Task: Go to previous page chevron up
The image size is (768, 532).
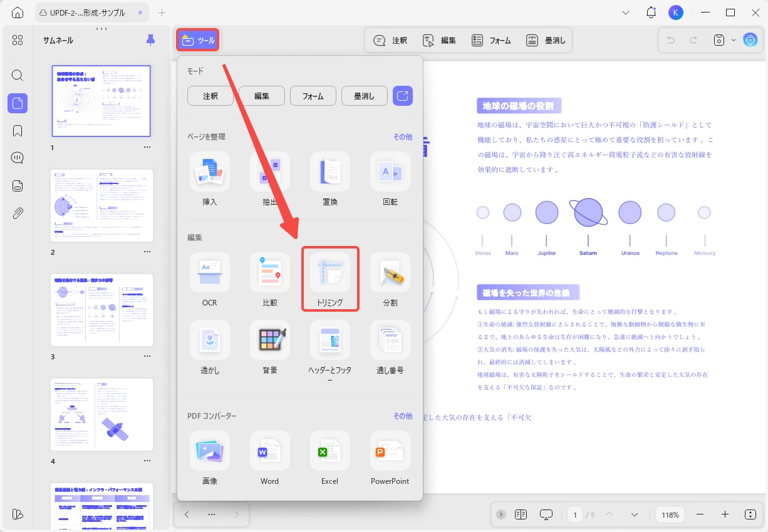Action: 609,514
